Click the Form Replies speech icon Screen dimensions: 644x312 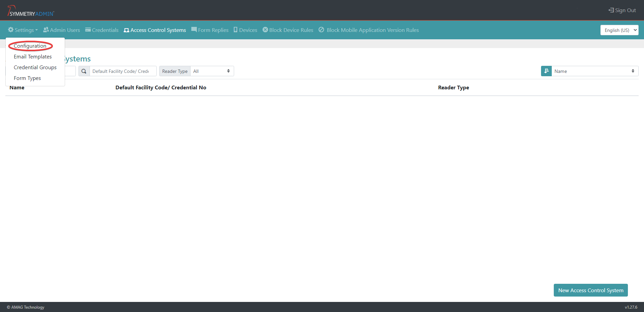pyautogui.click(x=194, y=30)
